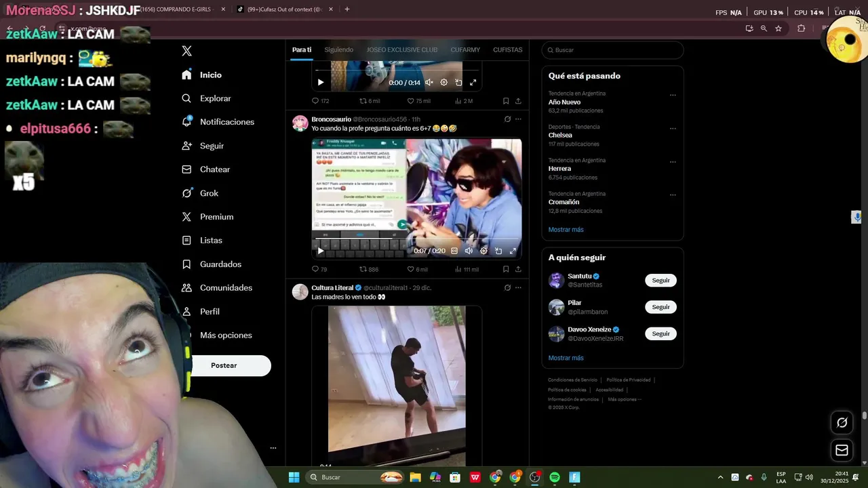Screen dimensions: 868x488
Task: Share the post with 2 M views
Action: coord(518,101)
